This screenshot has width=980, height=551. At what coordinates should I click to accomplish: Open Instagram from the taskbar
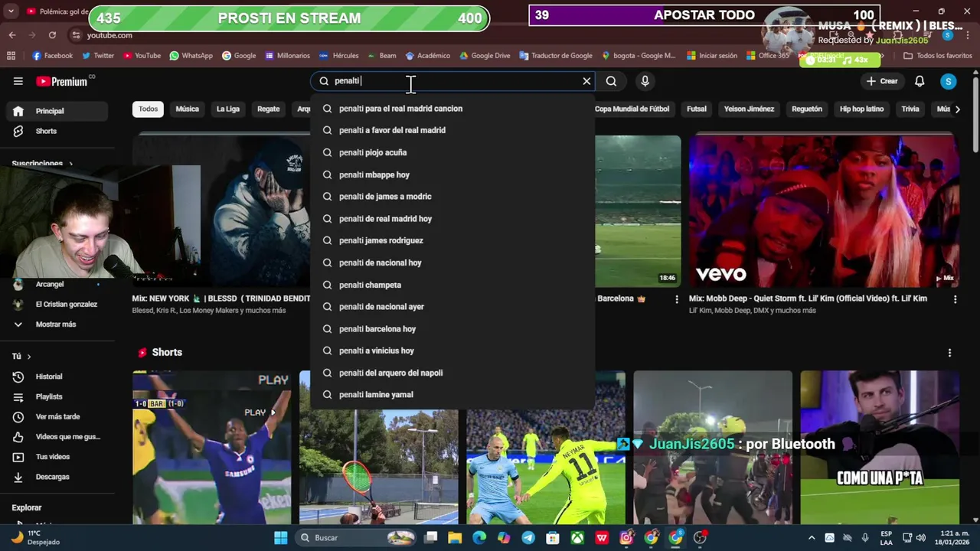(x=626, y=538)
